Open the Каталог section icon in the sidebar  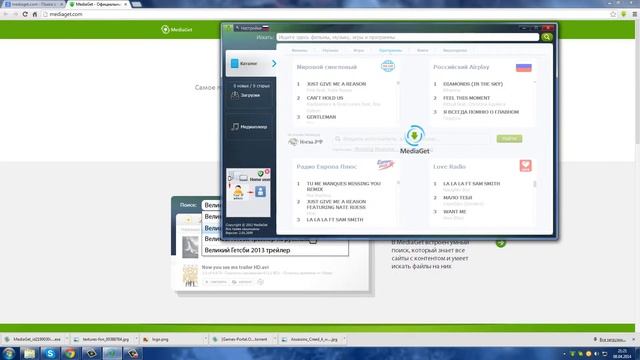click(x=235, y=63)
